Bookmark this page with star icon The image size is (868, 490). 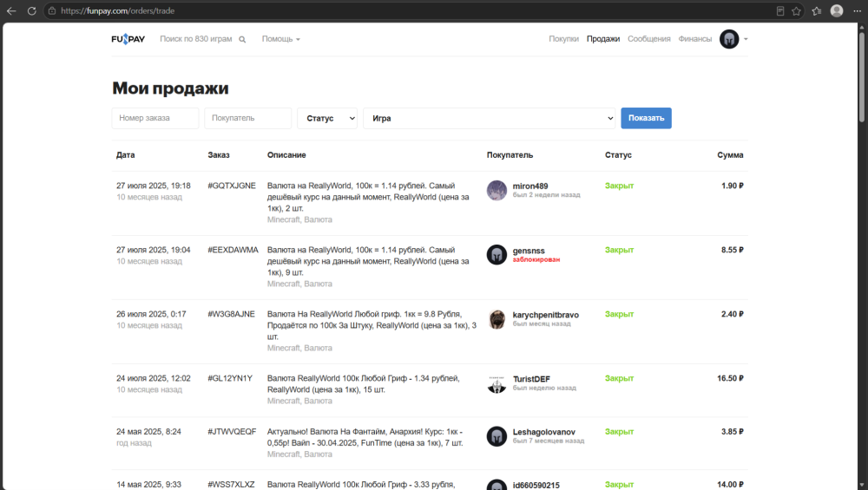coord(796,11)
